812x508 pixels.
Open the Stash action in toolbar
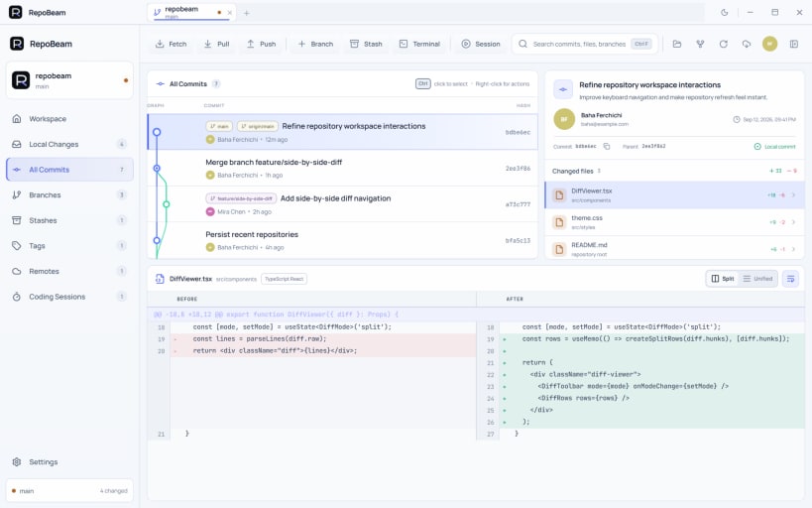click(366, 44)
